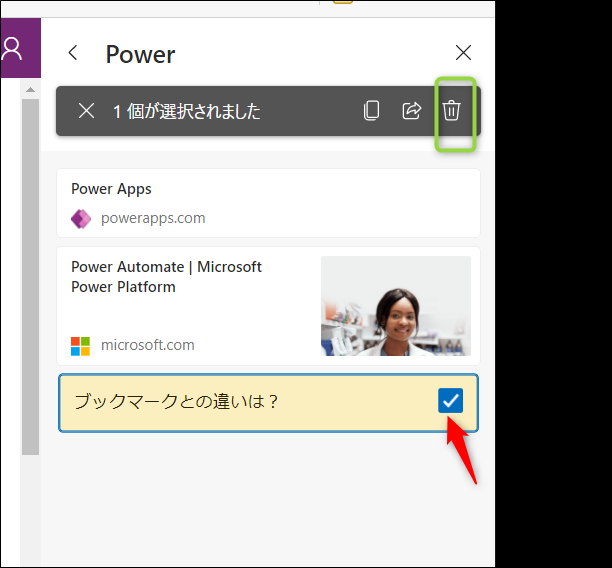The width and height of the screenshot is (612, 568).
Task: Close the Power collection pane
Action: click(463, 53)
